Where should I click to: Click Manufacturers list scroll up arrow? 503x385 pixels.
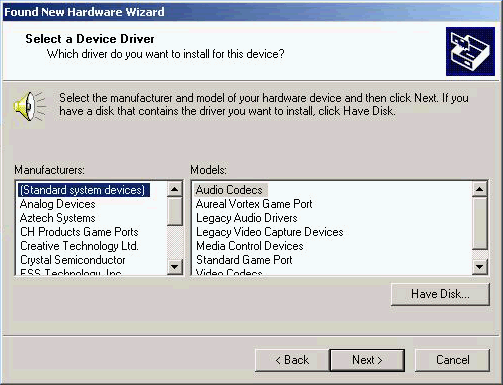click(x=175, y=189)
